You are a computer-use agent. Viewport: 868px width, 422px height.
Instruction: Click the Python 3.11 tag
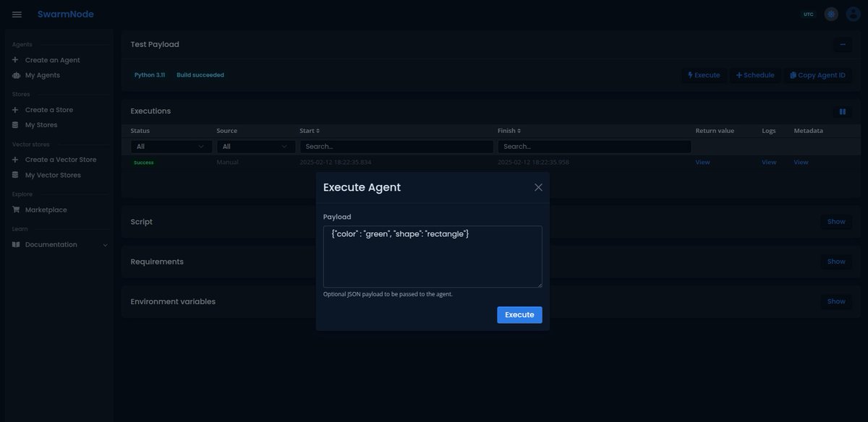click(x=150, y=75)
